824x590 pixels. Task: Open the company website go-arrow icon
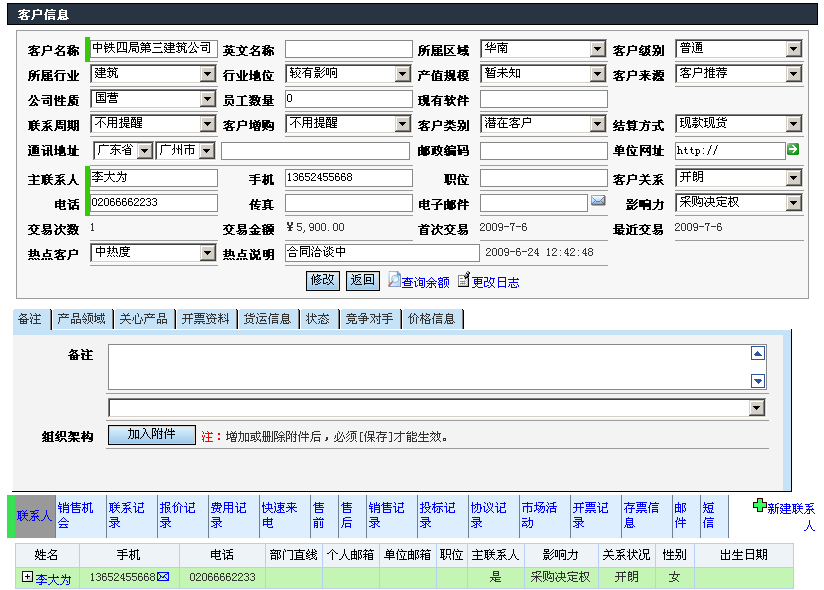[x=793, y=150]
